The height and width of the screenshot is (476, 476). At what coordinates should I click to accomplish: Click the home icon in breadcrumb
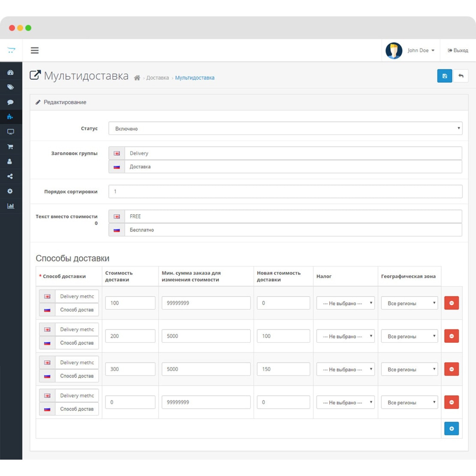(137, 78)
